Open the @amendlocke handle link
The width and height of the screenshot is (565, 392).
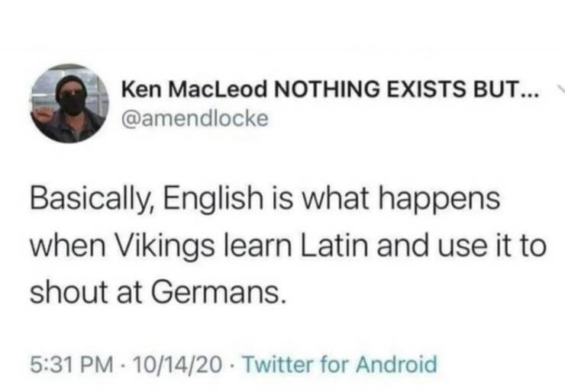[194, 120]
